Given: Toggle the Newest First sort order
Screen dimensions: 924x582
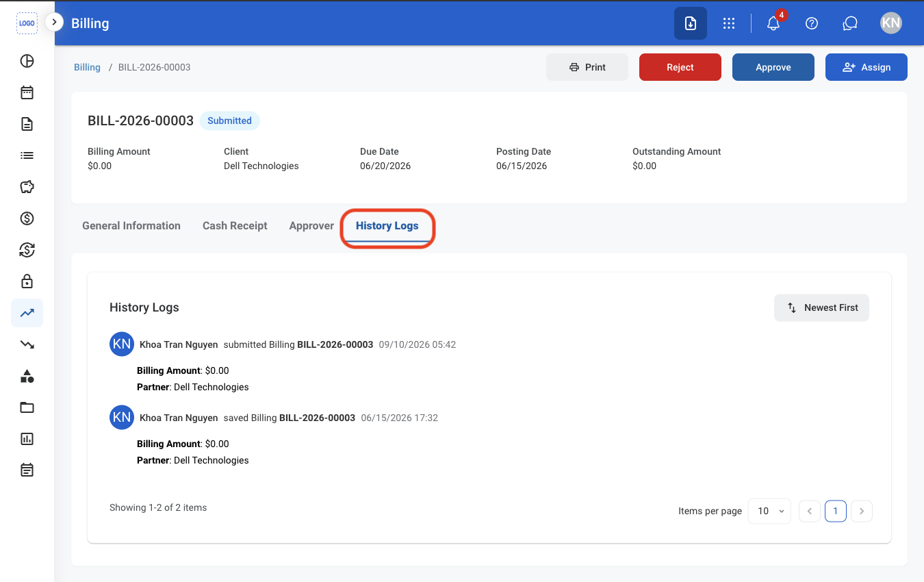Looking at the screenshot, I should [x=821, y=307].
